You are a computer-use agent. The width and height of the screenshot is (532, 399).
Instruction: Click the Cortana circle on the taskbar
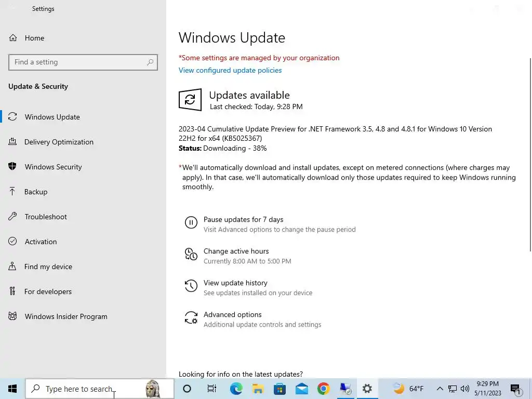pyautogui.click(x=187, y=389)
